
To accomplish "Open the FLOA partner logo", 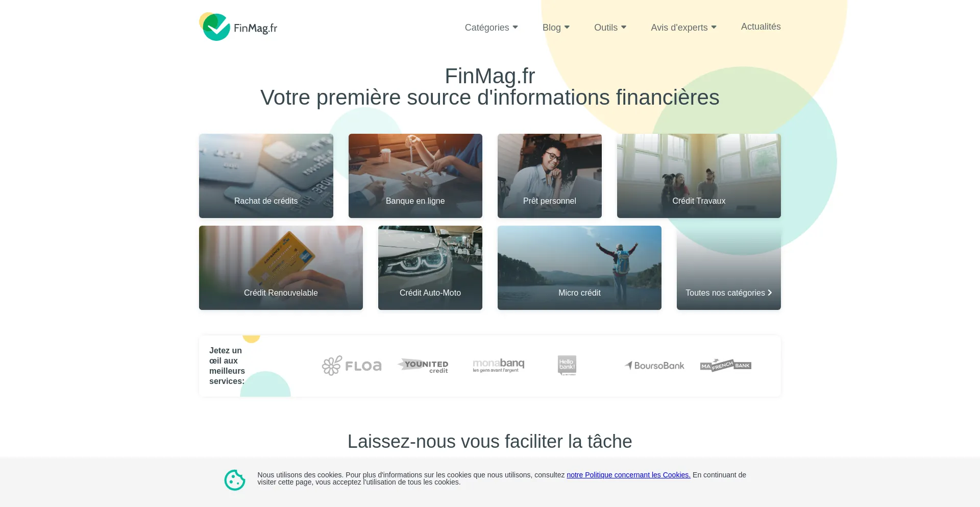I will pos(352,366).
